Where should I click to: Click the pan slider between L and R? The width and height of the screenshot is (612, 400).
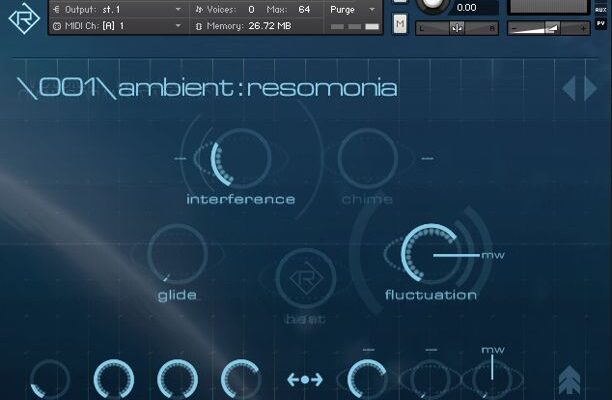pyautogui.click(x=455, y=28)
